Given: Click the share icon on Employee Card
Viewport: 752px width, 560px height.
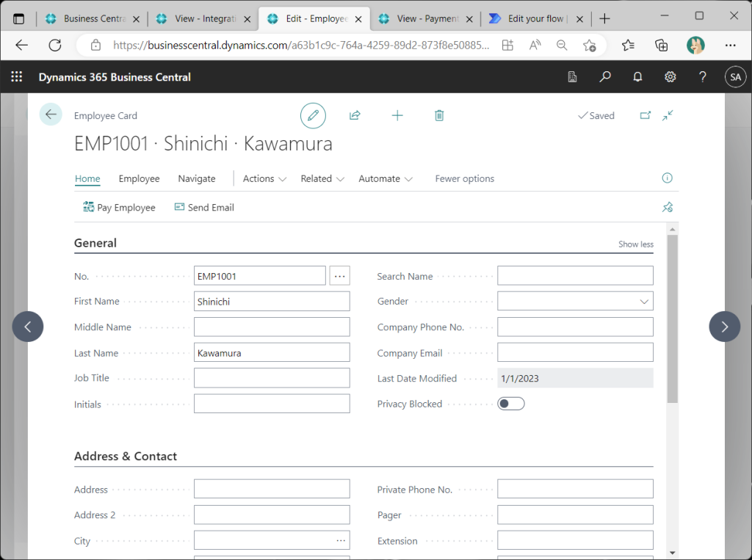Looking at the screenshot, I should point(355,115).
